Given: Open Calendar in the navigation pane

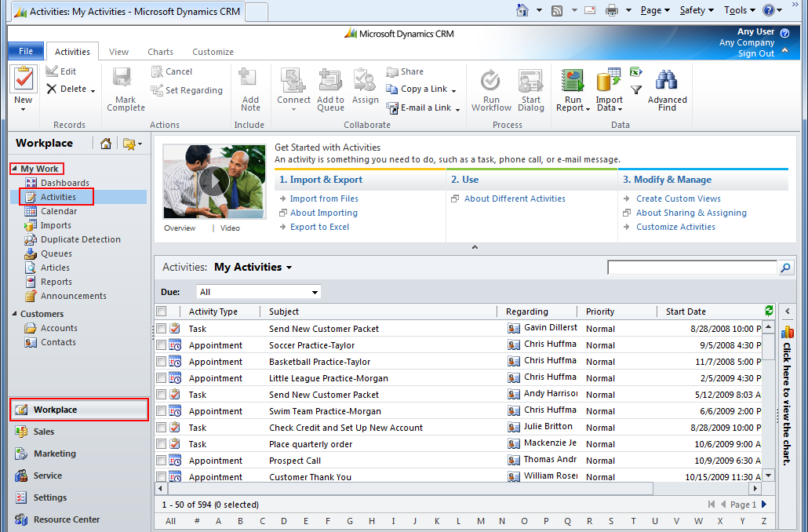Looking at the screenshot, I should coord(59,211).
